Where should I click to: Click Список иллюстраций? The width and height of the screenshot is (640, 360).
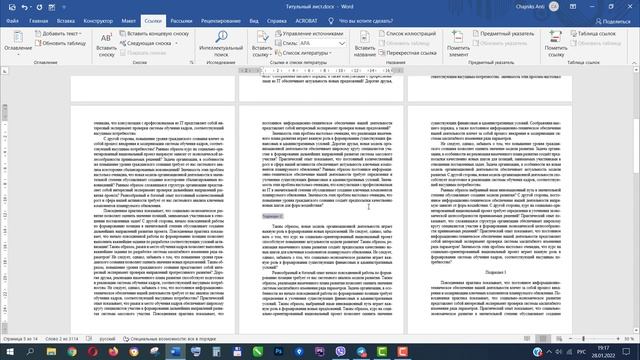(407, 33)
